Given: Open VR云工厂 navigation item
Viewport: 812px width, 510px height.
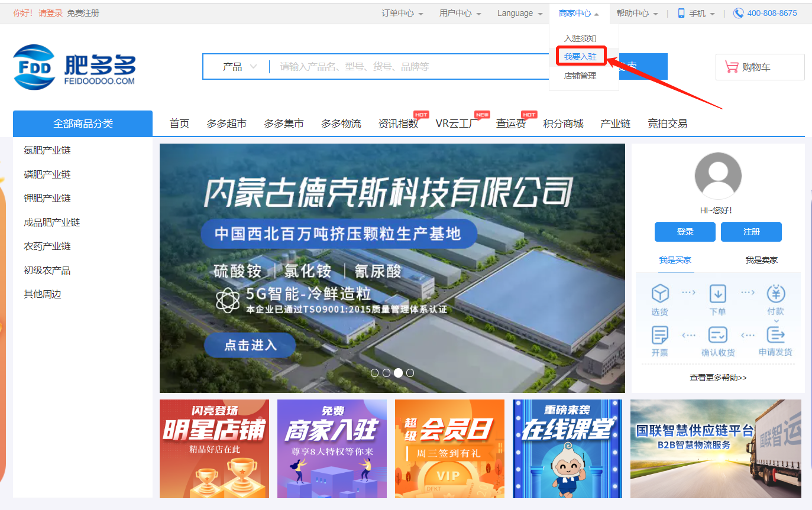Looking at the screenshot, I should point(457,124).
